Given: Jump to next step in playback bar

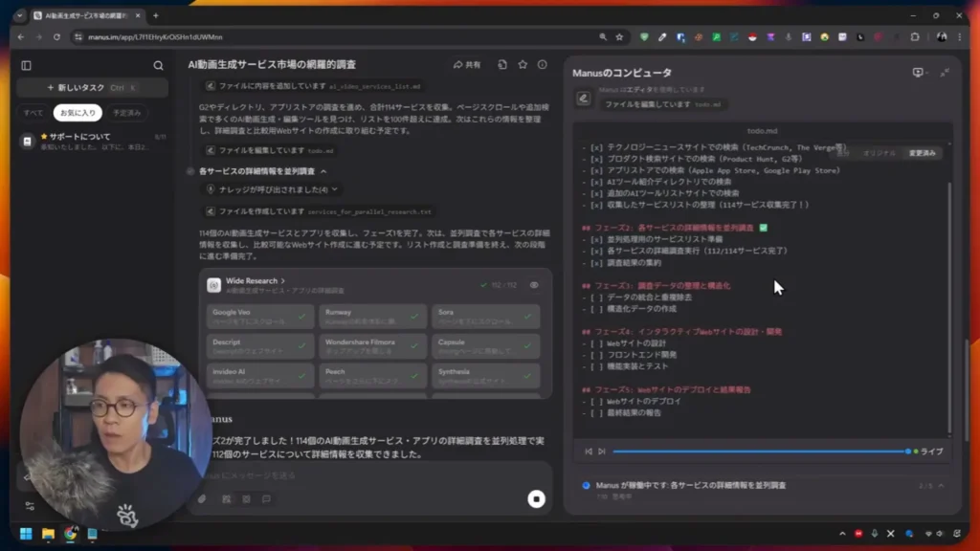Looking at the screenshot, I should [602, 452].
